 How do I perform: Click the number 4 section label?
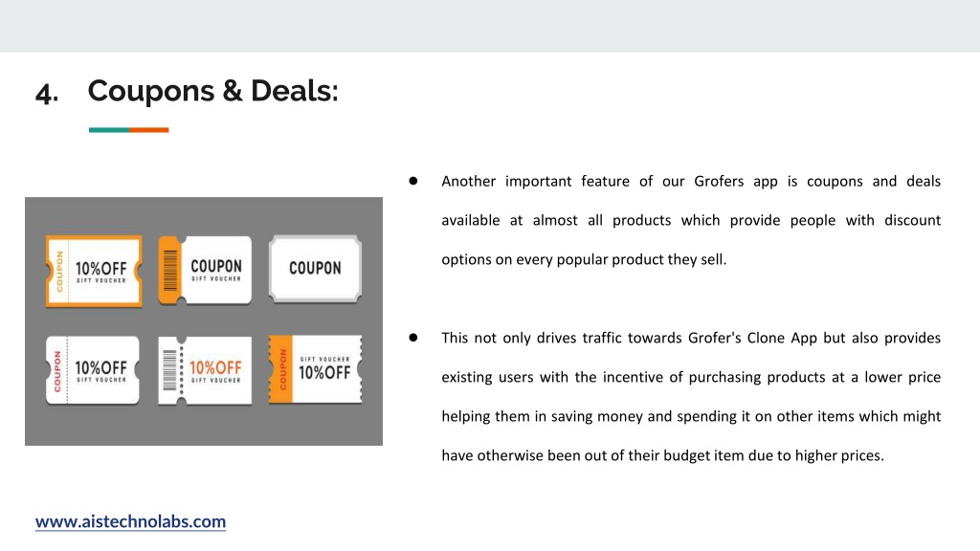click(47, 93)
